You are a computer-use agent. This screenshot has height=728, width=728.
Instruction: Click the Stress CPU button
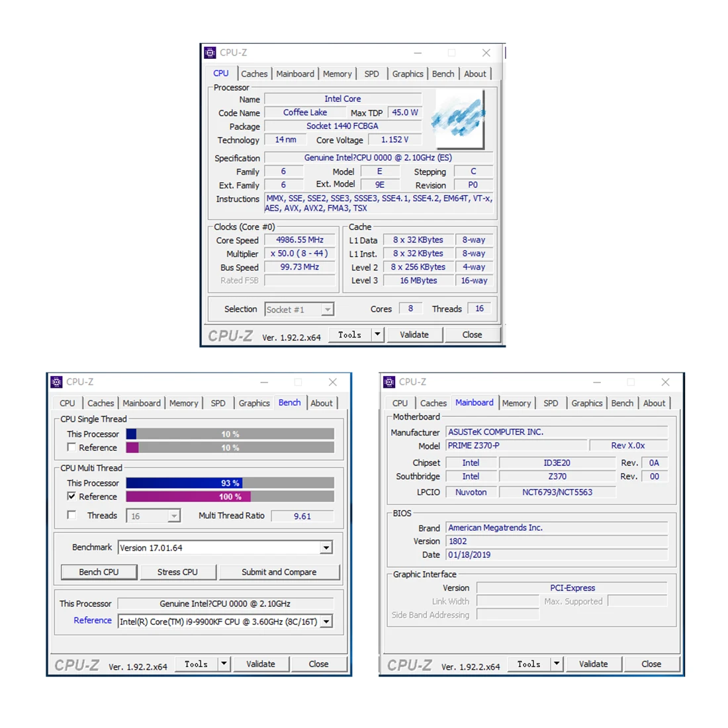click(177, 572)
